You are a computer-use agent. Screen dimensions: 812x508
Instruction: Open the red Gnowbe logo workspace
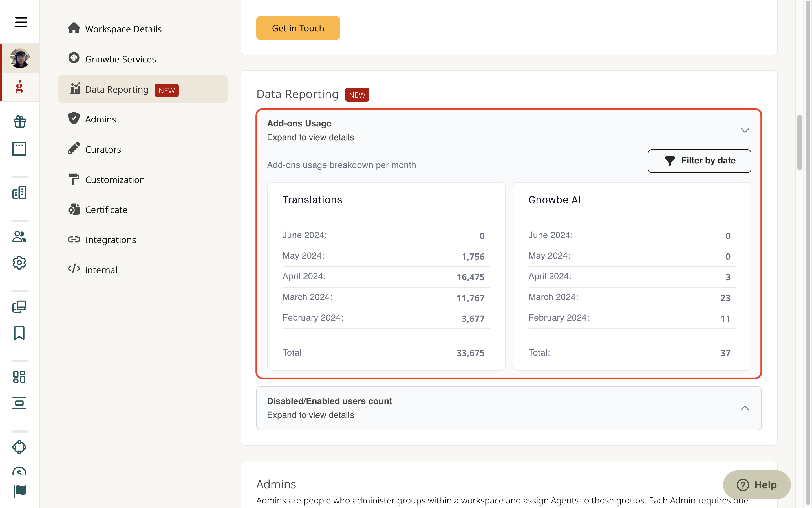[19, 87]
